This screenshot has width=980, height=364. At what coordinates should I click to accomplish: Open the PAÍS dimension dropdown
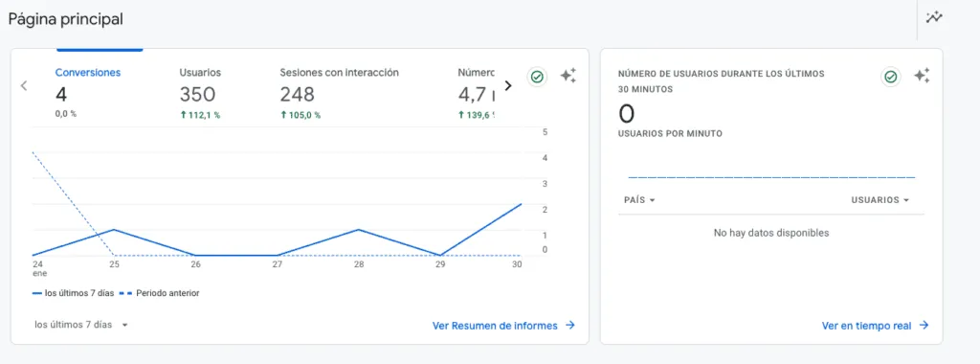click(639, 200)
